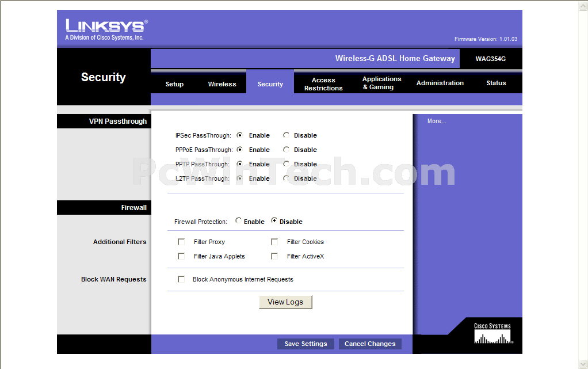Image resolution: width=588 pixels, height=369 pixels.
Task: Tick Block Anonymous Internet Requests
Action: [181, 279]
